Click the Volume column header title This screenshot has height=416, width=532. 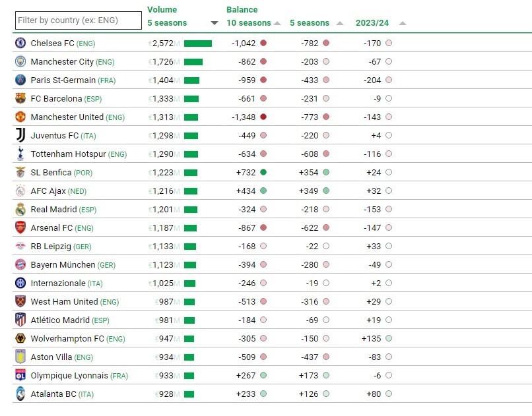pos(162,9)
